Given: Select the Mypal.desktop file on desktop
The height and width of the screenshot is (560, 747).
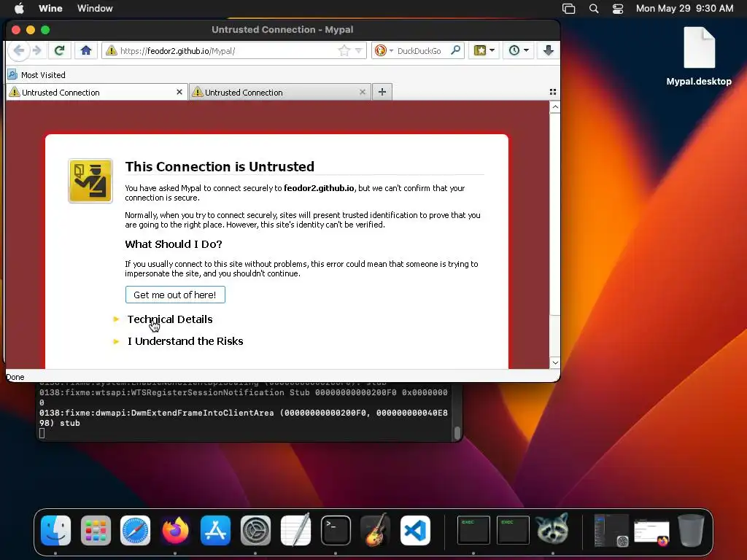Looking at the screenshot, I should tap(699, 55).
